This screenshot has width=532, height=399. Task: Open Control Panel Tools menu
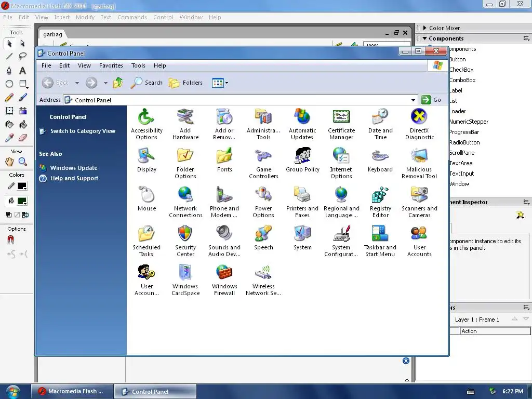138,65
